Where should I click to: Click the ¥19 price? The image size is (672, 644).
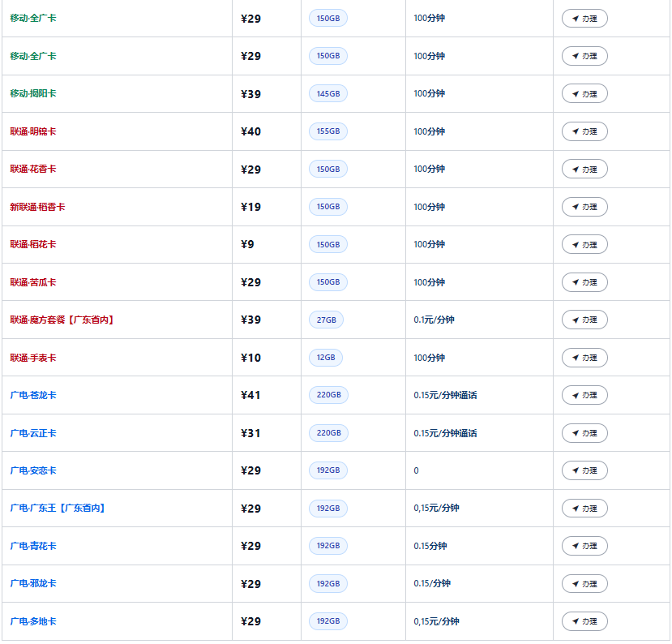(x=250, y=207)
